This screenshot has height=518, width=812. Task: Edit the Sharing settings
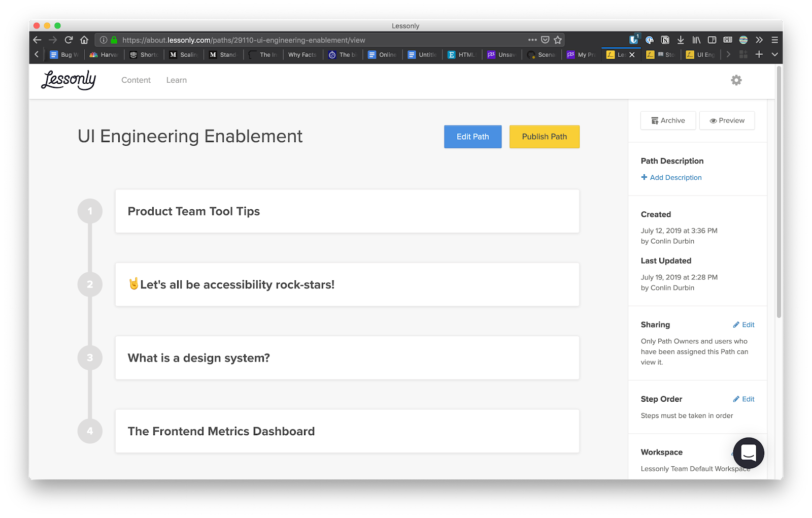pos(743,325)
